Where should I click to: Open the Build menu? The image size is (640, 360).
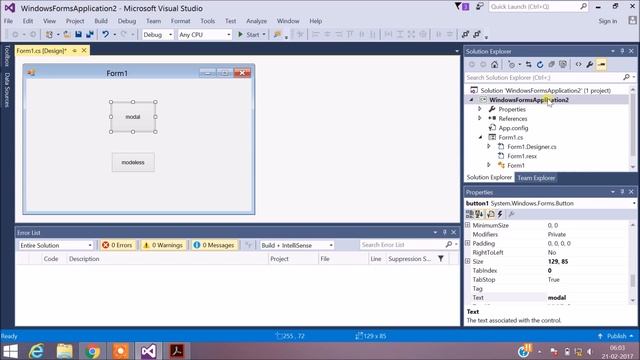(101, 21)
